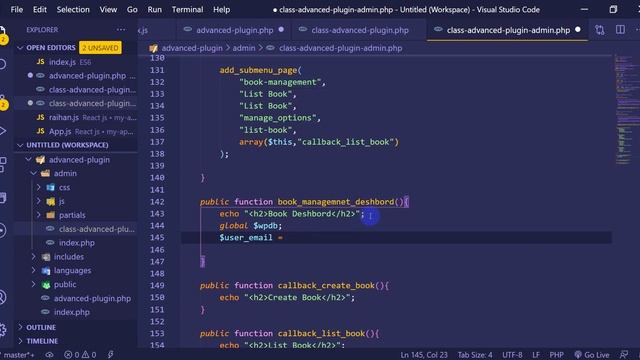Expand the languages folder
The height and width of the screenshot is (360, 640).
[33, 271]
